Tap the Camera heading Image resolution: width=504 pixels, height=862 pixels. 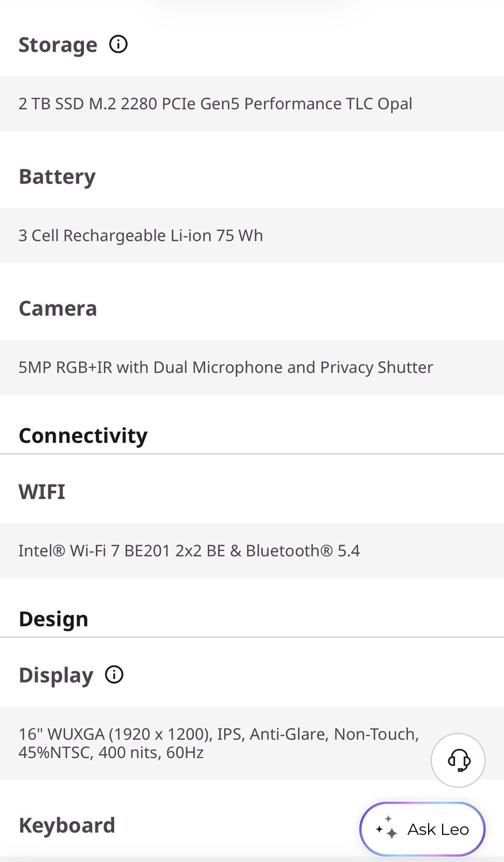click(x=58, y=308)
